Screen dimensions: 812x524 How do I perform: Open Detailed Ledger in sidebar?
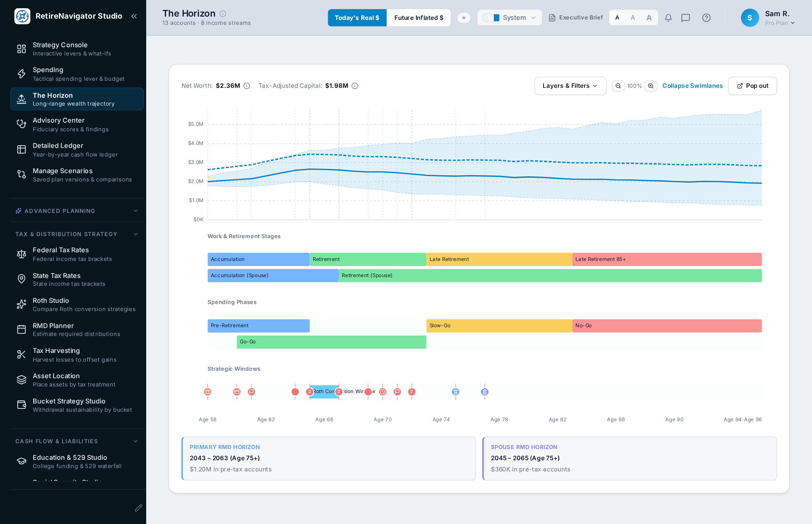click(77, 150)
